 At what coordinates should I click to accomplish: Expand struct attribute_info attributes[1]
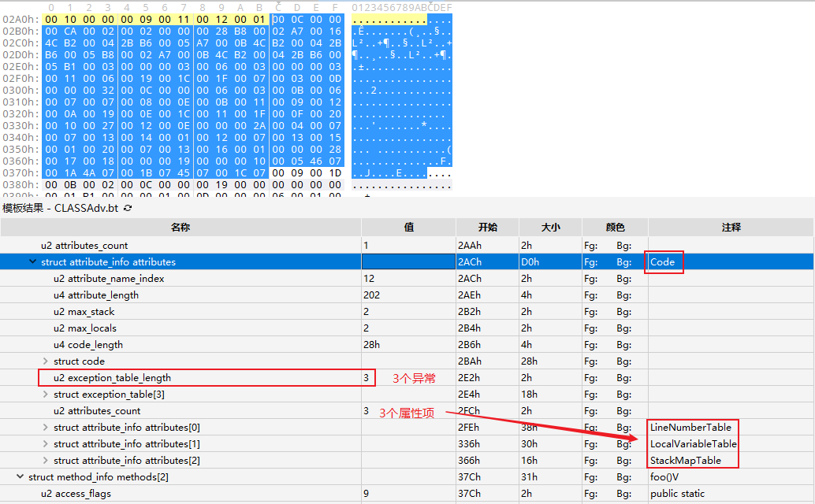coord(45,444)
